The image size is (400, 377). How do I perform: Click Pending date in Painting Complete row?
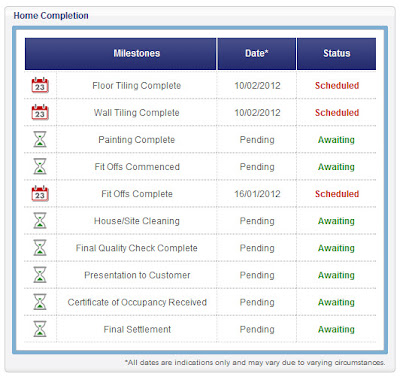pyautogui.click(x=257, y=140)
